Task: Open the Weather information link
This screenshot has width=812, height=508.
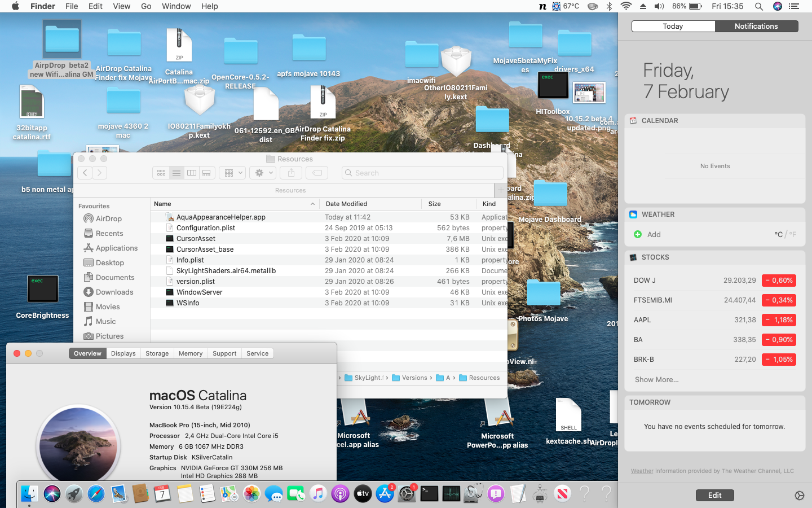Action: [x=642, y=471]
